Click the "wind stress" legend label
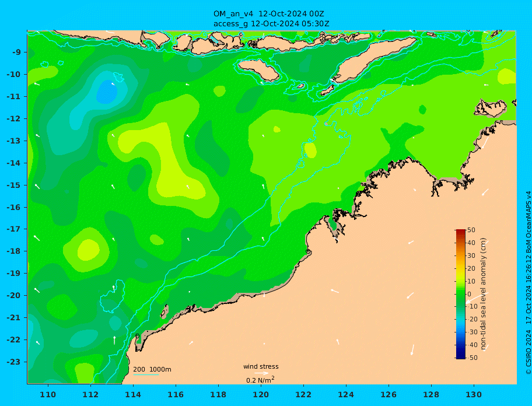The width and height of the screenshot is (532, 406). tap(261, 367)
